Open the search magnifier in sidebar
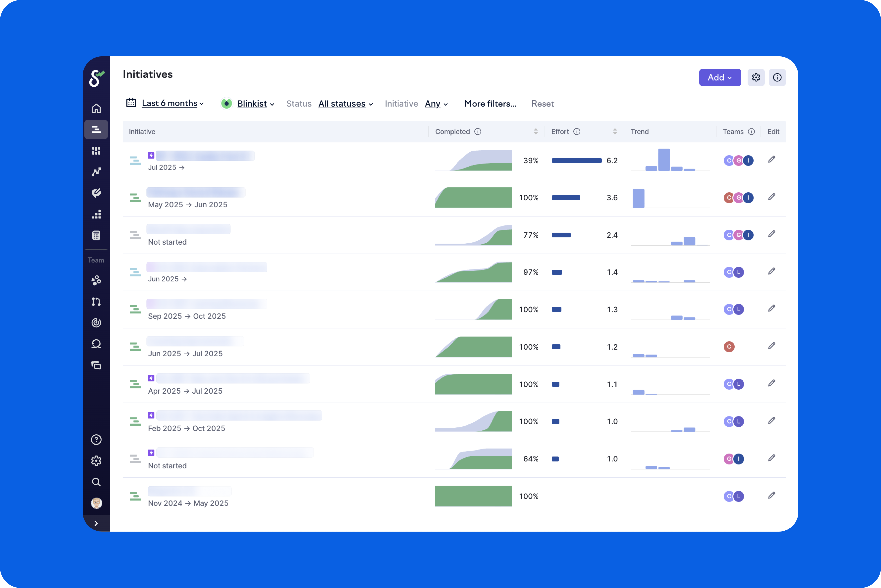 pyautogui.click(x=96, y=482)
